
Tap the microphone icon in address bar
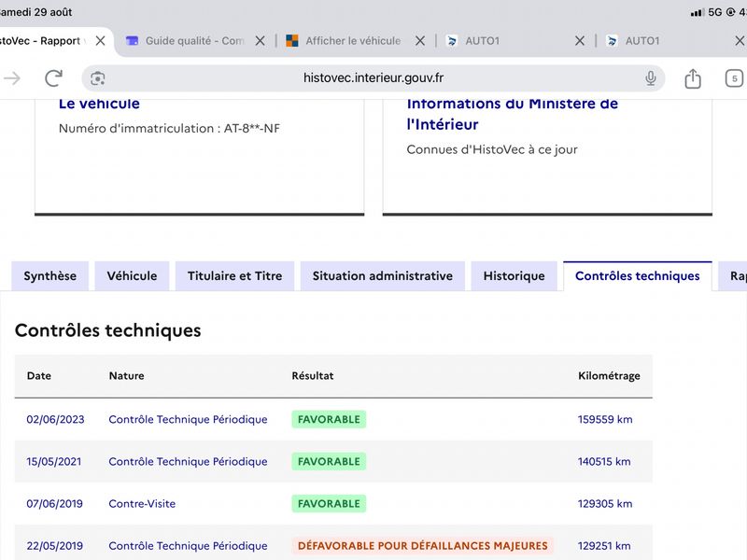pos(650,78)
